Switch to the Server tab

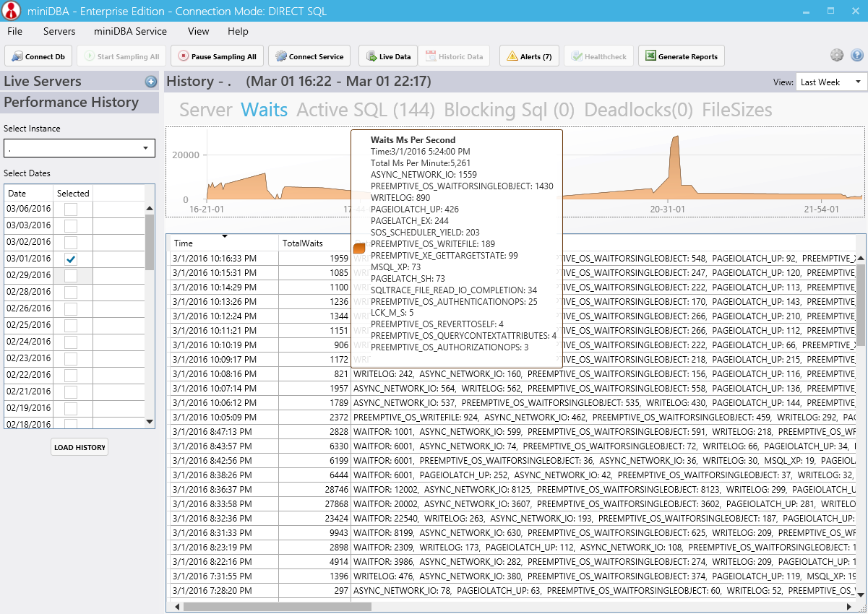205,110
